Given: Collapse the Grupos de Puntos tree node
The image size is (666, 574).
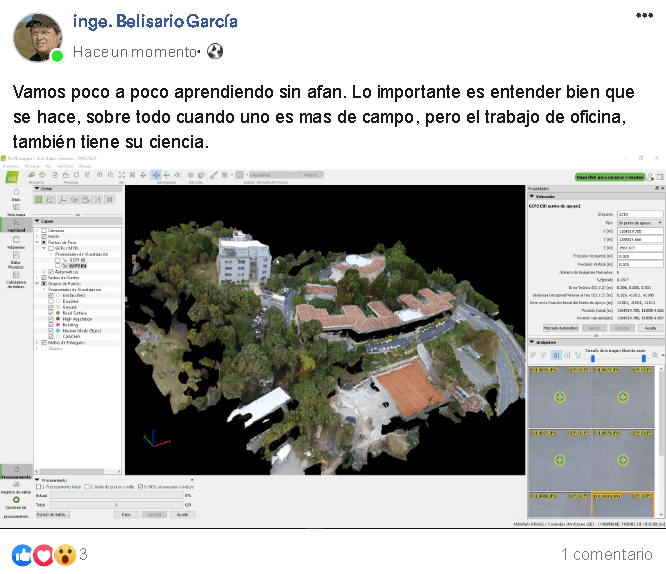Looking at the screenshot, I should click(x=37, y=283).
